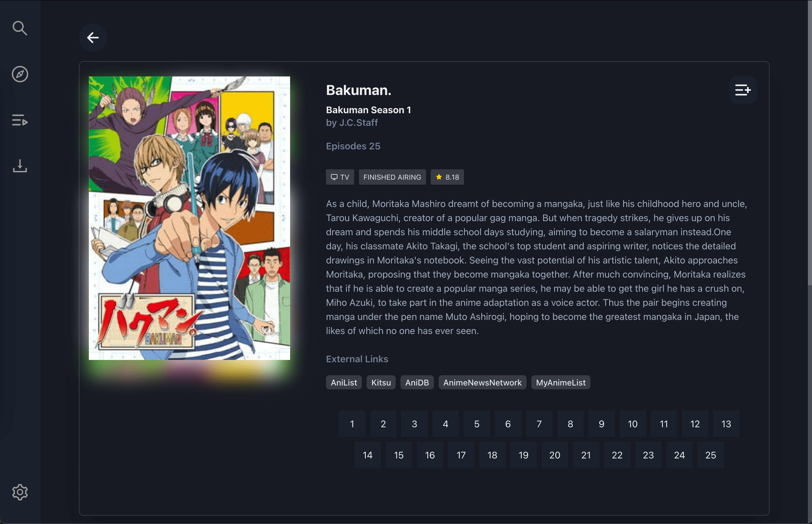Screen dimensions: 812x524
Task: Open the search page from sidebar
Action: (20, 28)
